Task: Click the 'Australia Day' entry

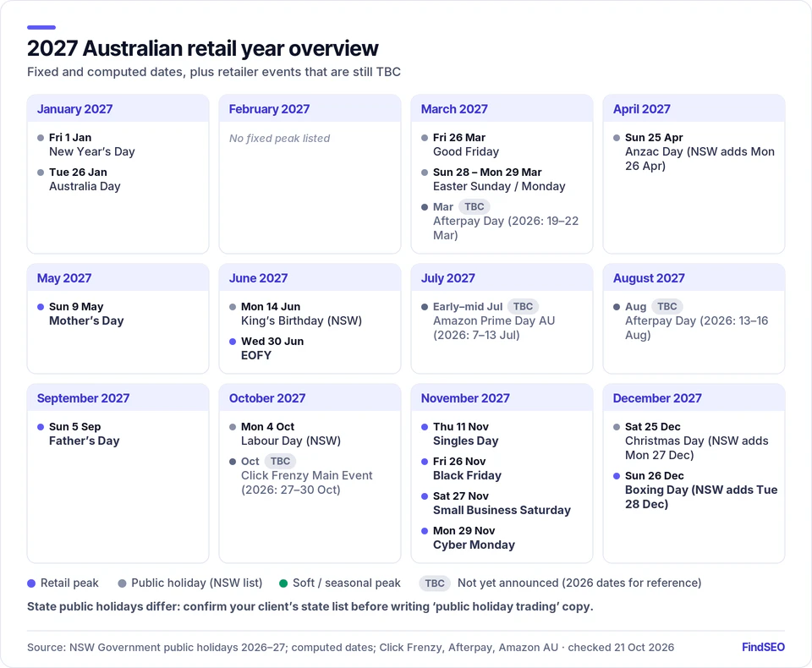Action: (x=85, y=186)
